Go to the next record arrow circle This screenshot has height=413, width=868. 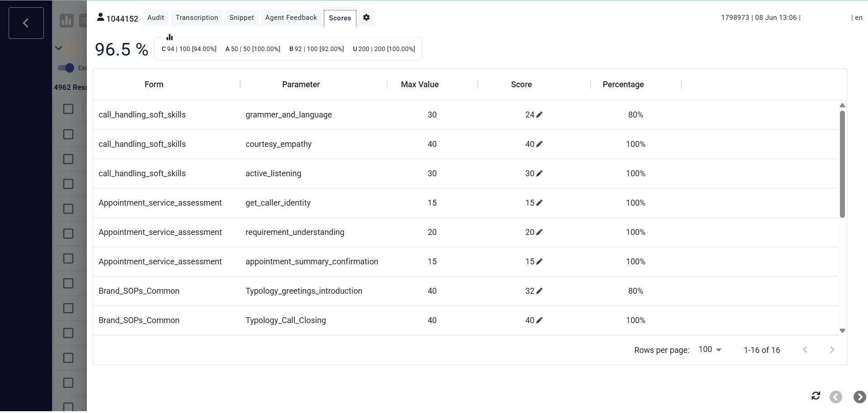click(859, 397)
